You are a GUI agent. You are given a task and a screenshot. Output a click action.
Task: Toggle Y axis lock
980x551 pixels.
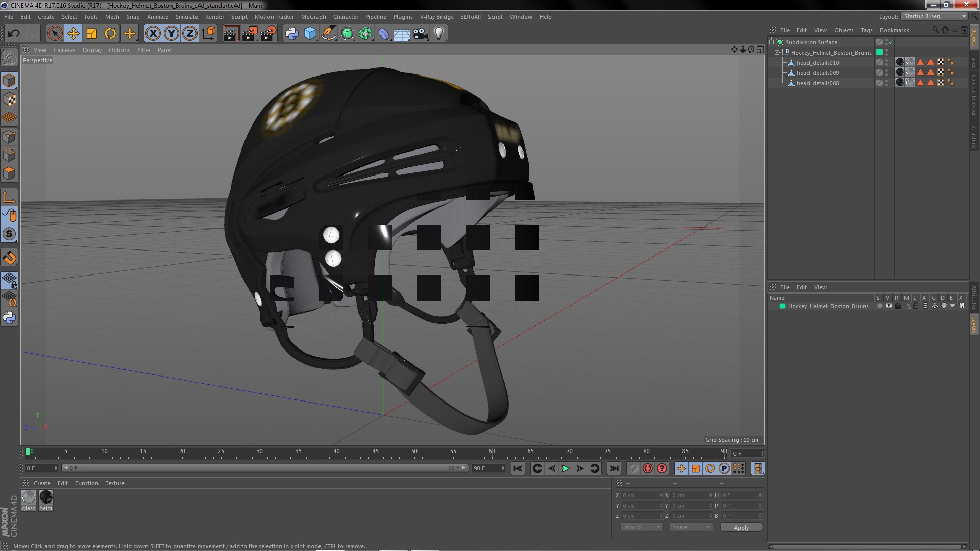click(x=171, y=34)
